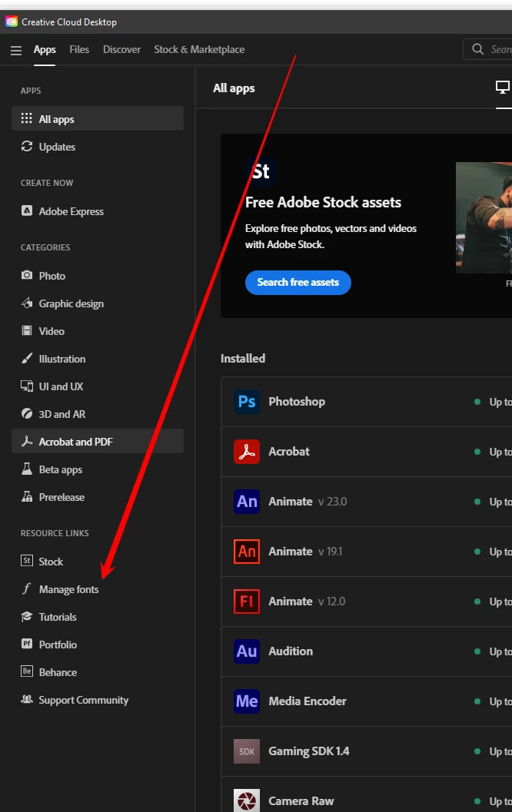Screen dimensions: 512x812
Task: Click the Support Community people icon
Action: click(x=26, y=699)
